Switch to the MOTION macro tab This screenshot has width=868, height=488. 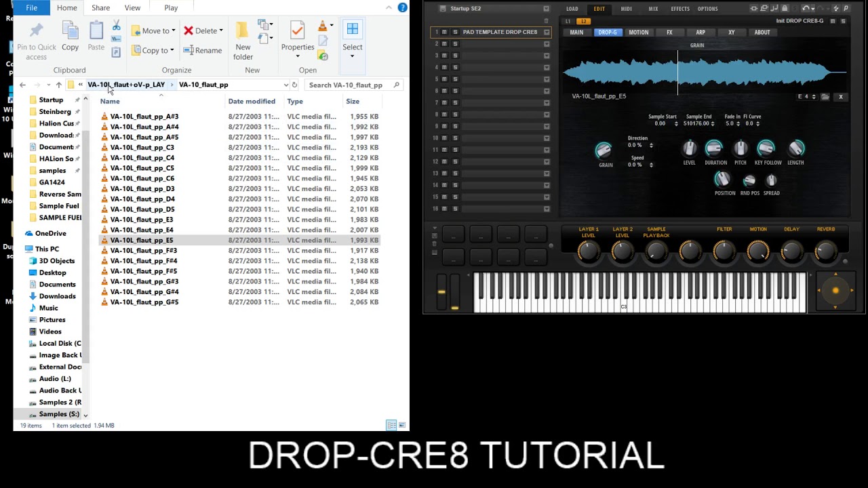coord(638,33)
